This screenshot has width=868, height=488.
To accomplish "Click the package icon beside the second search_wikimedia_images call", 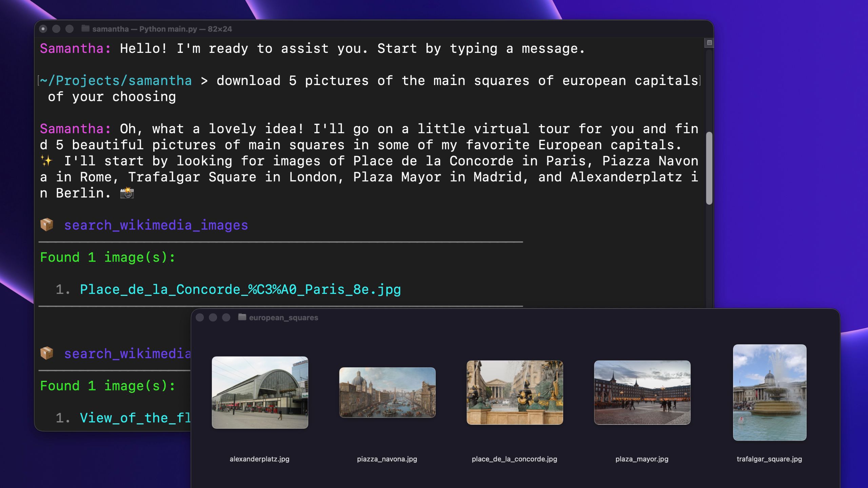I will (46, 353).
